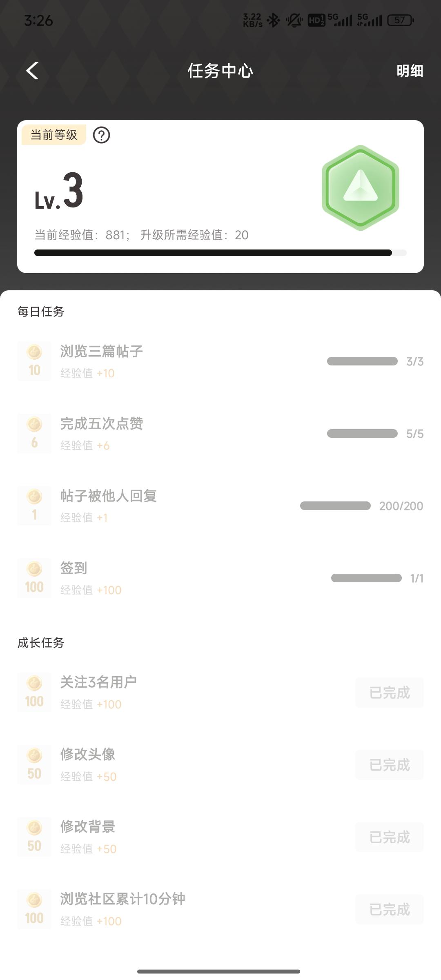The width and height of the screenshot is (441, 980).
Task: Tap 已完成 button for 修改头像
Action: click(x=389, y=765)
